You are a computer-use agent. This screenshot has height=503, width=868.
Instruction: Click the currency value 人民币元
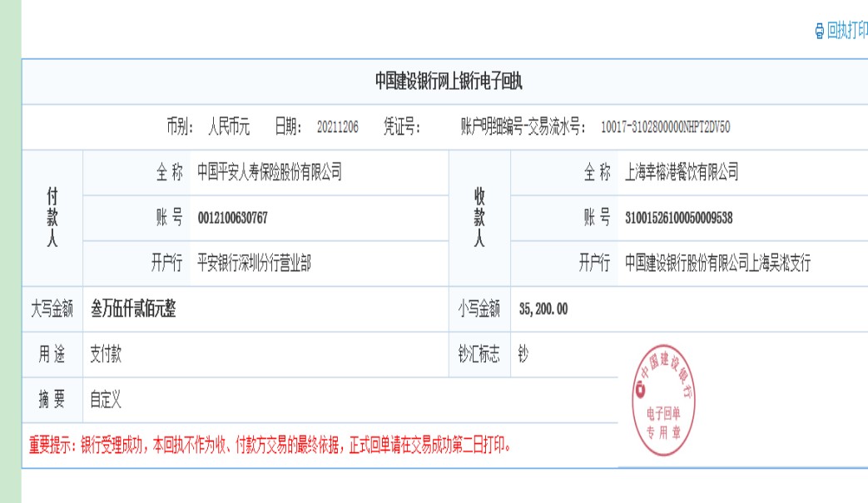pos(229,127)
